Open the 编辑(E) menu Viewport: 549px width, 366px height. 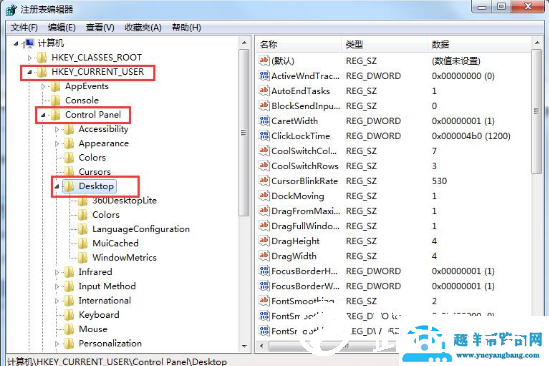62,27
